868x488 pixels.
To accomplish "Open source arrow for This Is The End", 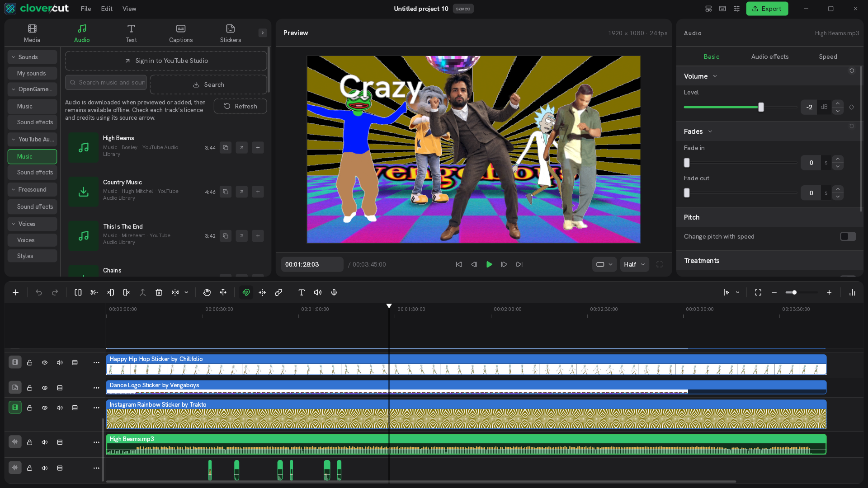I will click(x=242, y=236).
